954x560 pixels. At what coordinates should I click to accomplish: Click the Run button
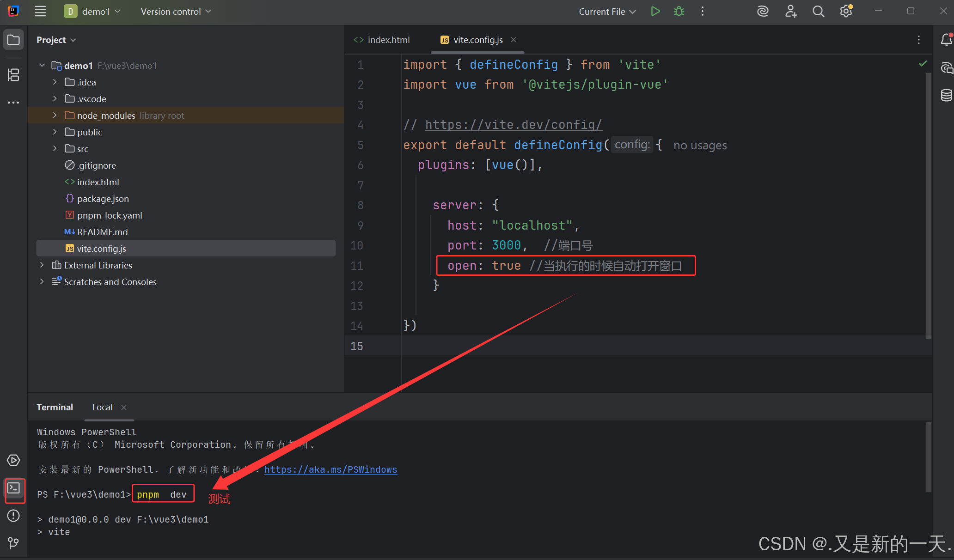coord(655,12)
